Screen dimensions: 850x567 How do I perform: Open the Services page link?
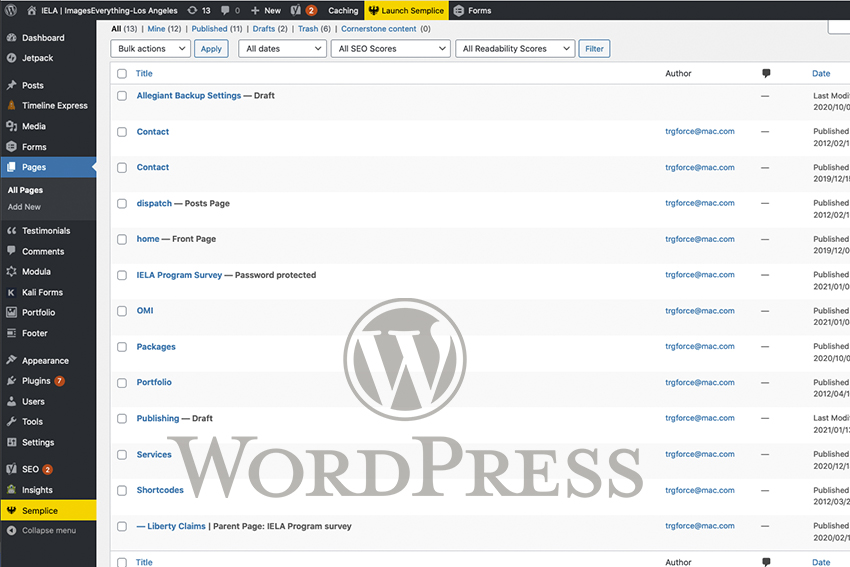[154, 454]
